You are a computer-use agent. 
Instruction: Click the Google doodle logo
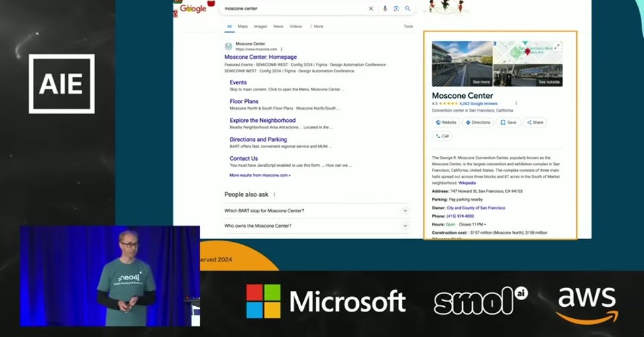coord(193,8)
